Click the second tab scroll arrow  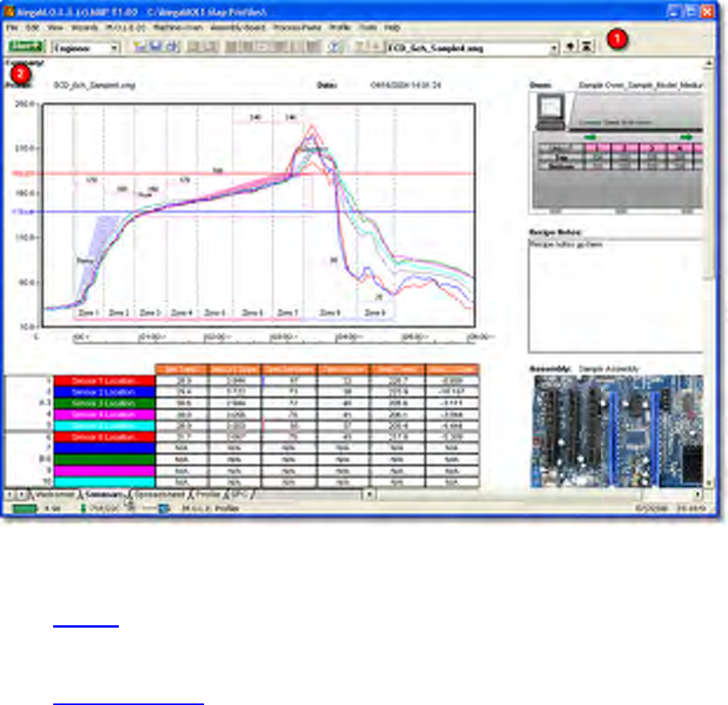click(x=21, y=495)
